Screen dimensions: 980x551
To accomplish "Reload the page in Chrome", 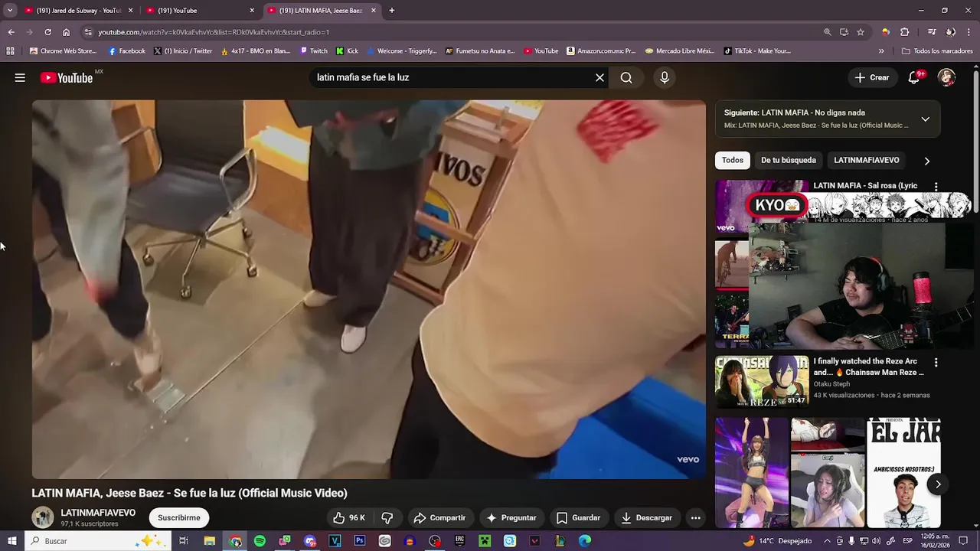I will (x=47, y=32).
